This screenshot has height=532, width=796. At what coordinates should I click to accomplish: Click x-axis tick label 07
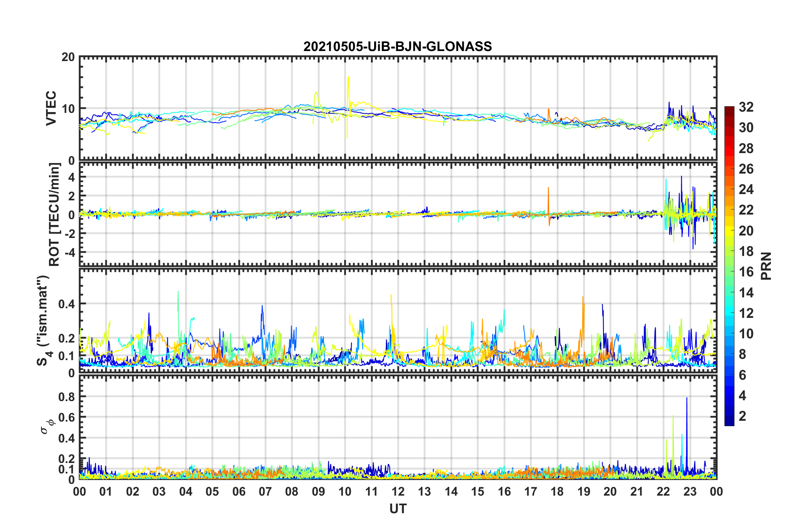click(x=265, y=491)
